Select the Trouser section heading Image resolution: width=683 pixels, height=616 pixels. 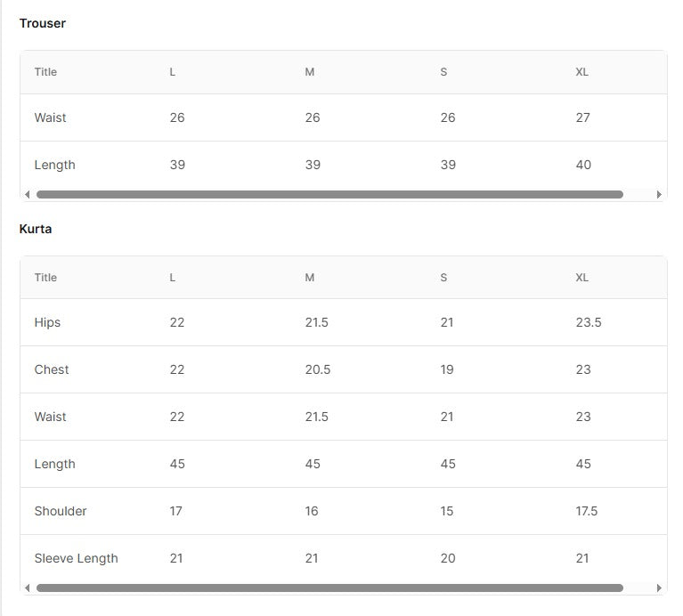[42, 23]
